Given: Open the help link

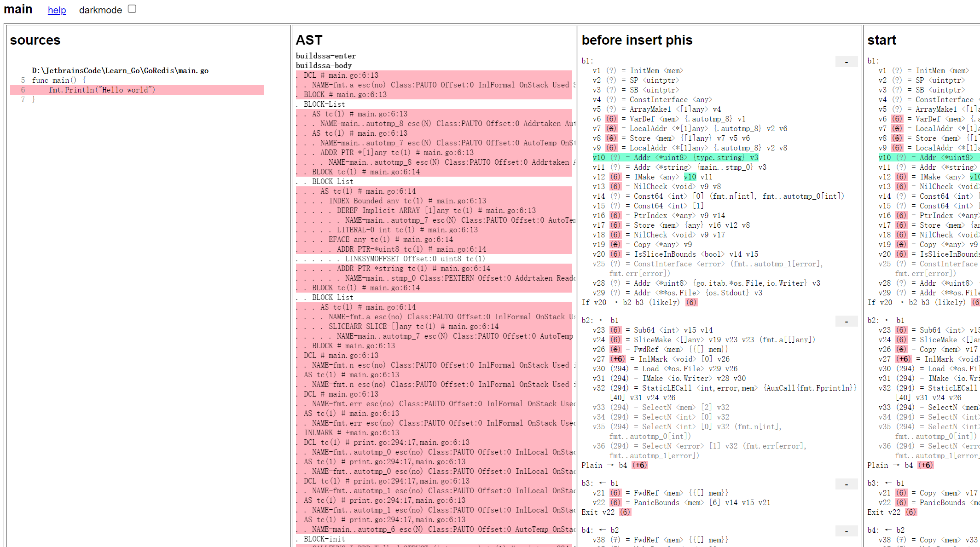Looking at the screenshot, I should pos(57,10).
